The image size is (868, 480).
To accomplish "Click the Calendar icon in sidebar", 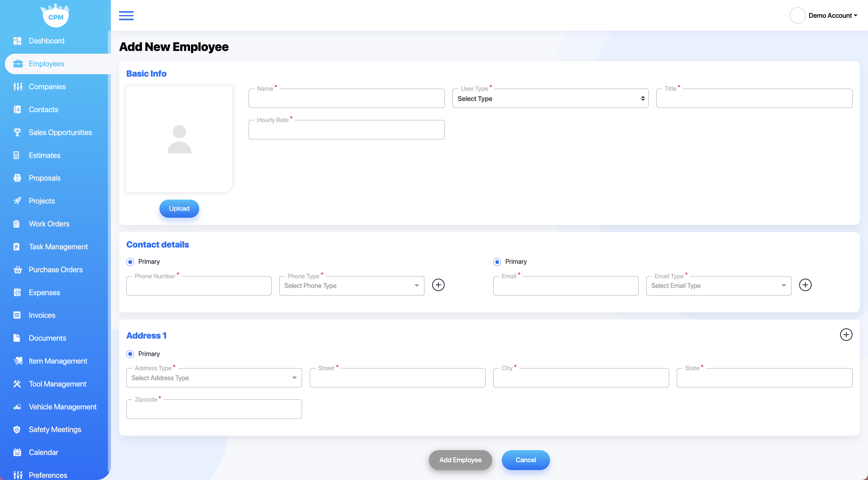I will coord(17,452).
